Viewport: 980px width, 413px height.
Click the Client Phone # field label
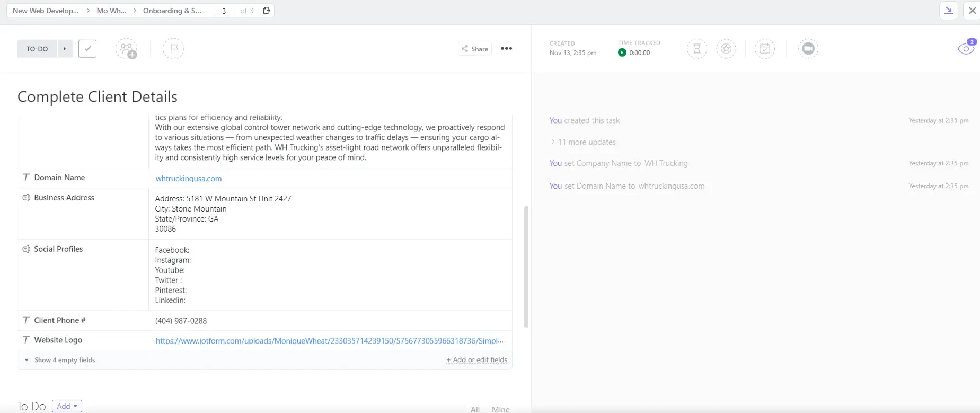point(60,320)
